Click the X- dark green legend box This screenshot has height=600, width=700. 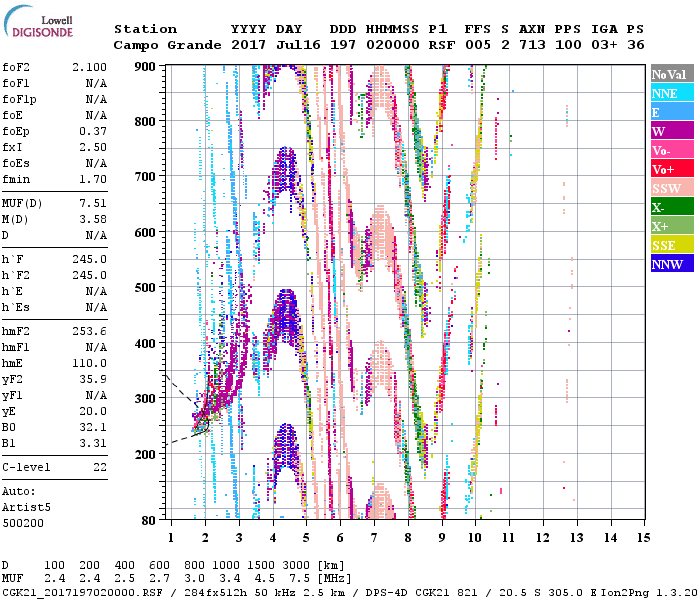point(672,207)
